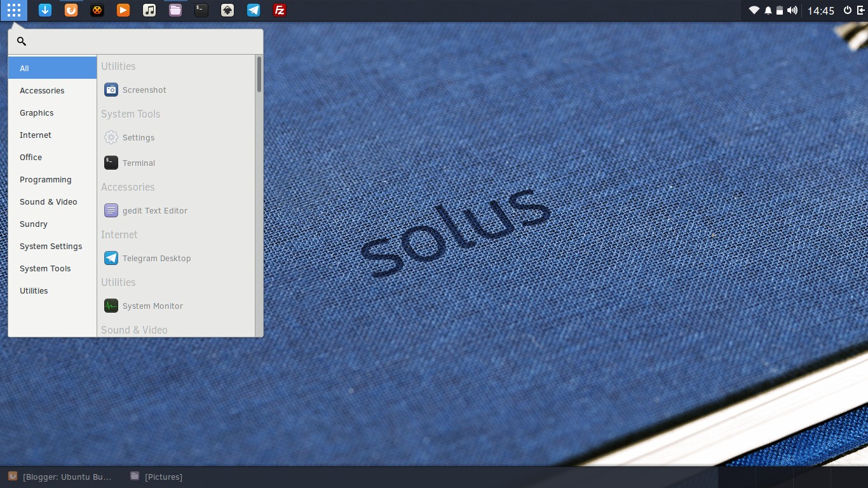Viewport: 868px width, 488px height.
Task: Switch to Blogger: Ubuntu Bu... window
Action: pos(60,477)
